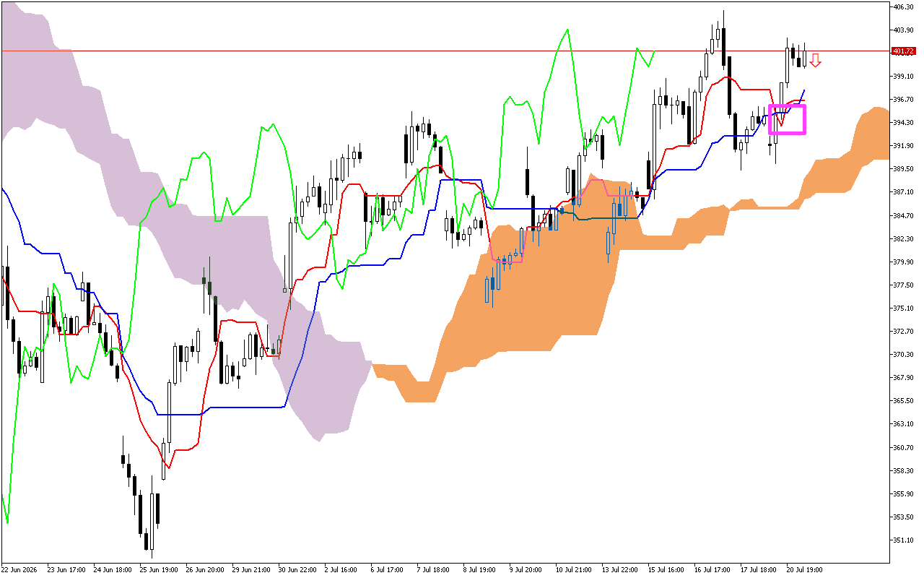
Task: Click the 399.10 price axis label
Action: (904, 76)
